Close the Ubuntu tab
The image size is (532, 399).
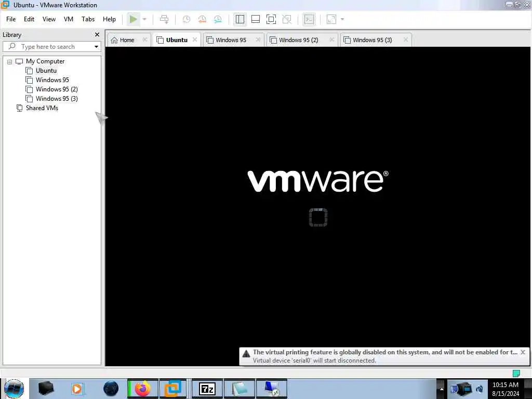click(195, 39)
